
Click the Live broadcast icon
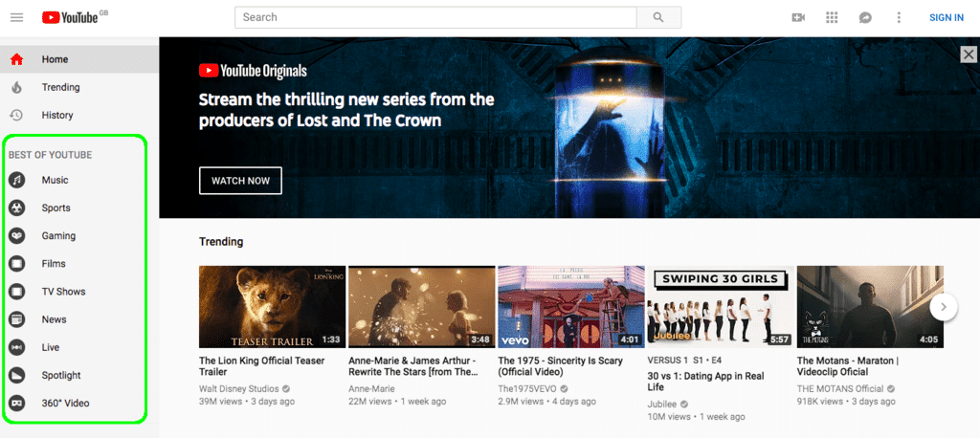coord(17,347)
